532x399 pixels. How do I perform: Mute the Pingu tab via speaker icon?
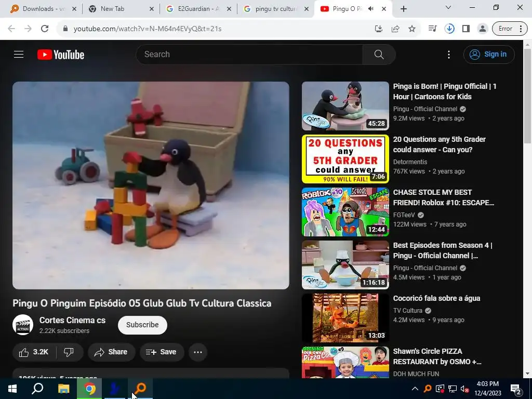pyautogui.click(x=371, y=9)
